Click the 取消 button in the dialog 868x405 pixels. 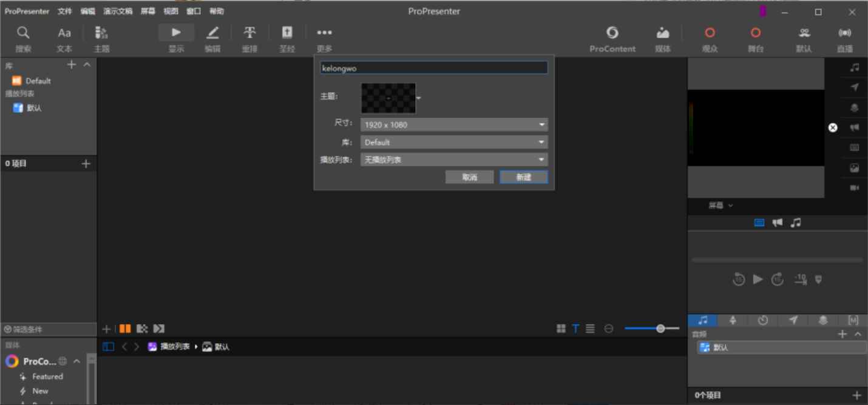click(x=469, y=176)
